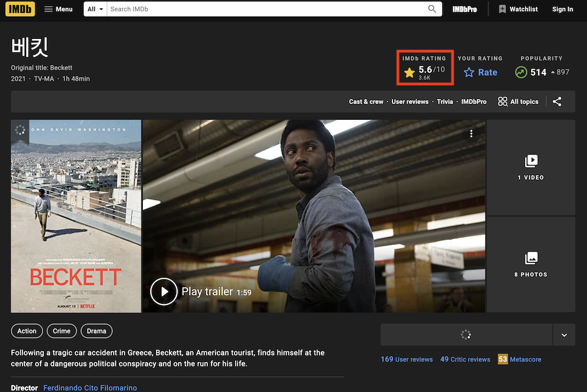
Task: Click Sign In
Action: click(x=562, y=9)
